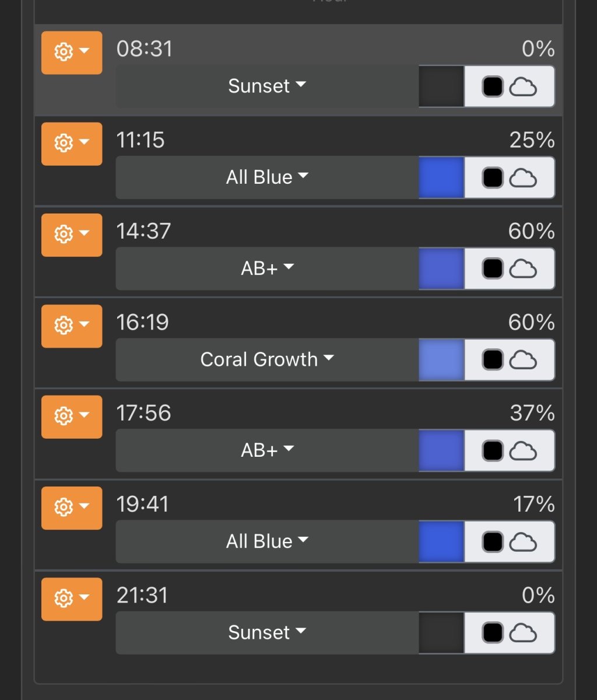Toggle the black square in the 14:37 row
The image size is (597, 700).
493,269
